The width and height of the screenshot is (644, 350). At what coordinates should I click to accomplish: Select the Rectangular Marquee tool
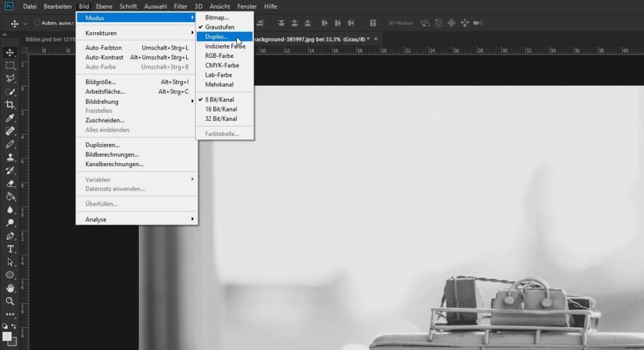tap(10, 65)
